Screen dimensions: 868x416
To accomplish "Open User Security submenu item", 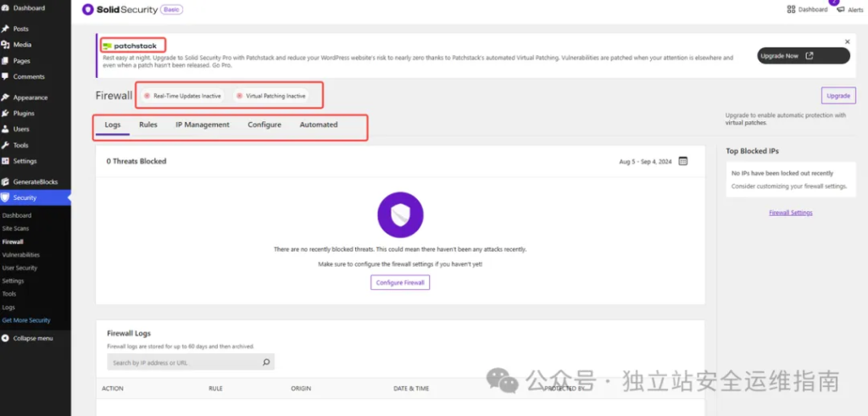I will (20, 268).
